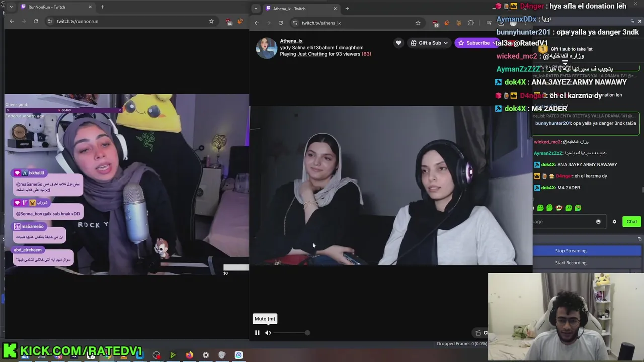Viewport: 644px width, 362px height.
Task: Open the Athena_ix channel name link
Action: click(291, 41)
